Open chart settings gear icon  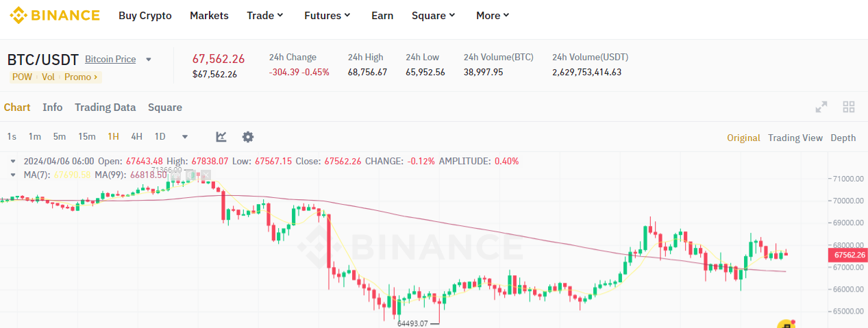click(x=248, y=137)
